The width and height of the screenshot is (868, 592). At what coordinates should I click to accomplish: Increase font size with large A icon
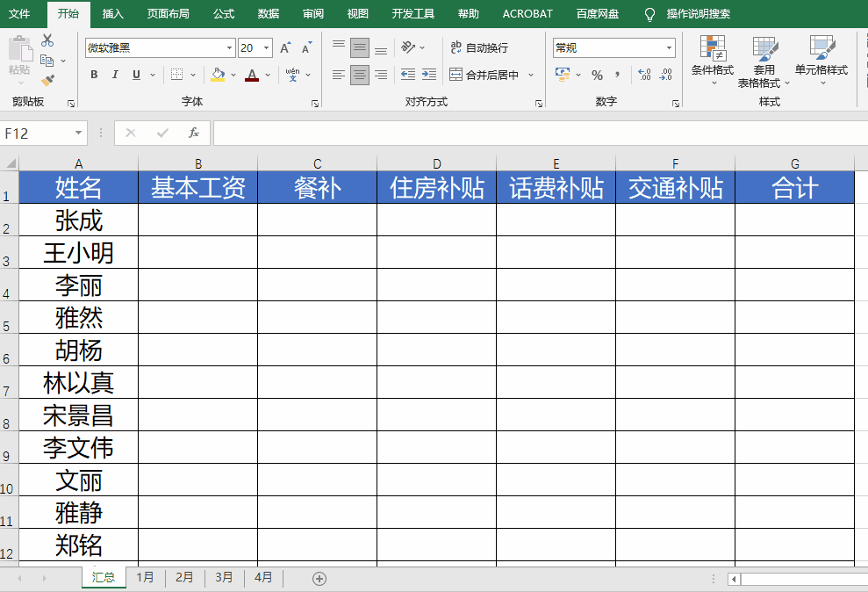[285, 48]
